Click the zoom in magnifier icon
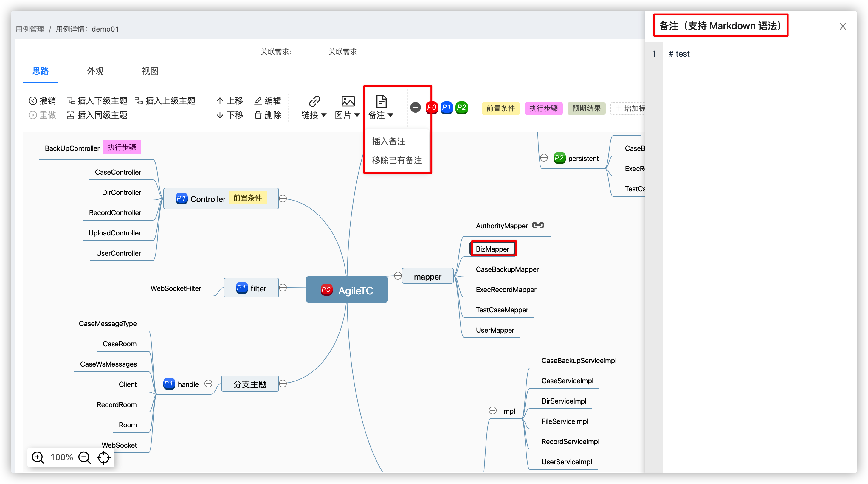The image size is (868, 484). [38, 457]
